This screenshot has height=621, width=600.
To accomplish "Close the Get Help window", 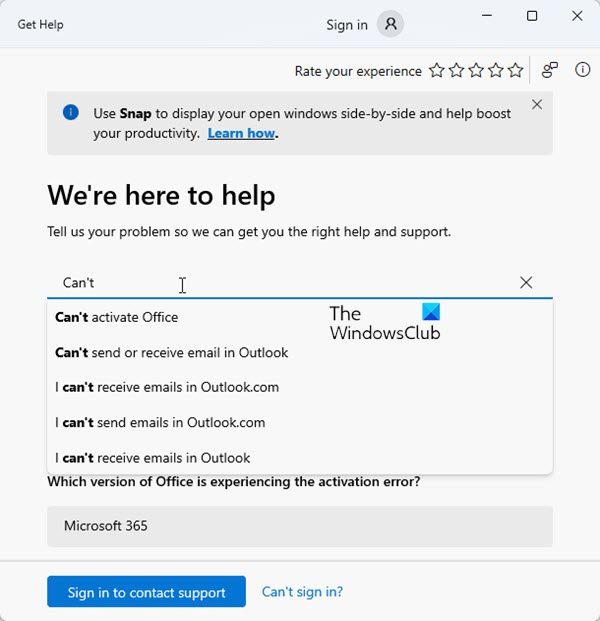I will (x=577, y=16).
